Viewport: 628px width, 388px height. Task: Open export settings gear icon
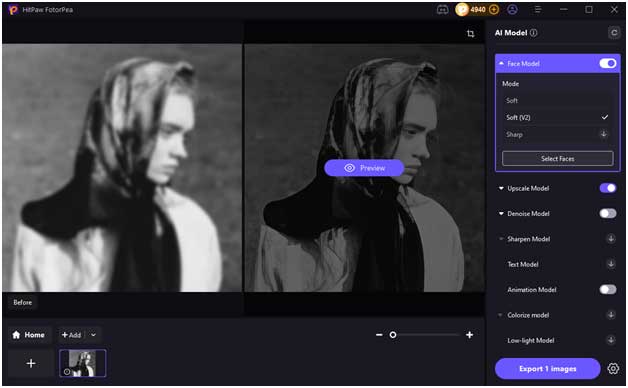click(613, 368)
